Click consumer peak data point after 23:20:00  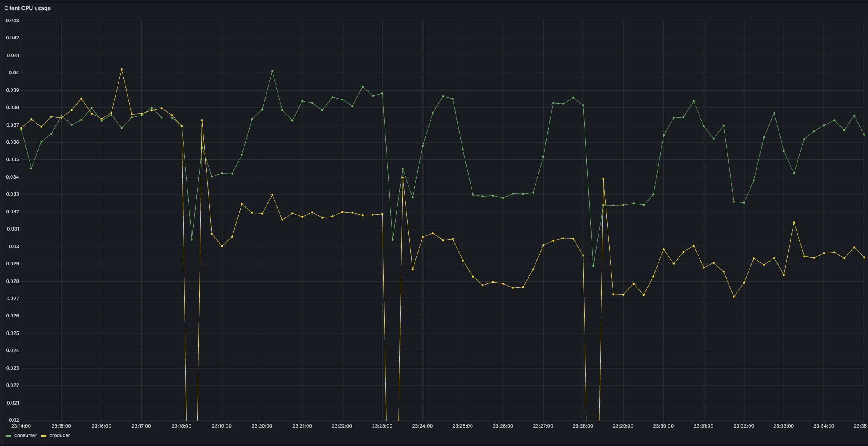(272, 71)
